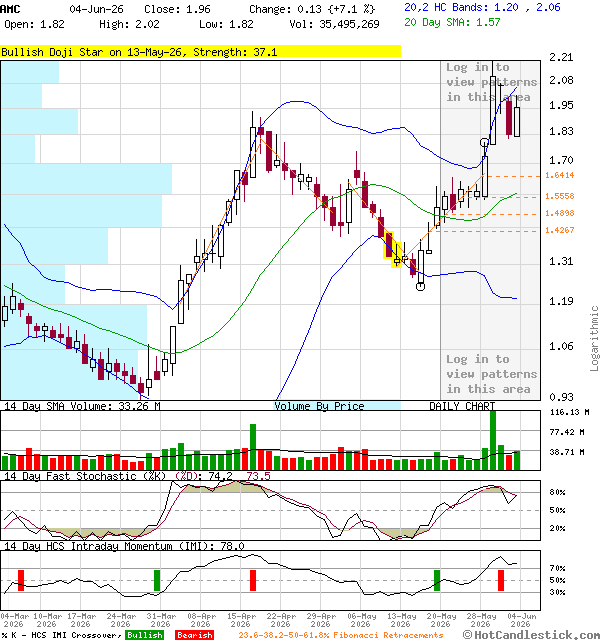The width and height of the screenshot is (600, 640).
Task: Click the green IMI crossover marker near 31-Mar
Action: [157, 580]
